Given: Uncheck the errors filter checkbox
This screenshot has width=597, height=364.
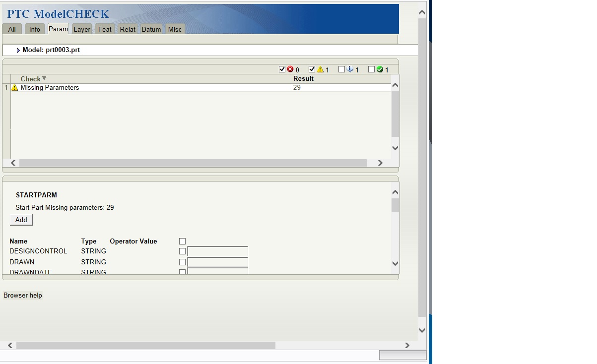Looking at the screenshot, I should click(x=282, y=69).
